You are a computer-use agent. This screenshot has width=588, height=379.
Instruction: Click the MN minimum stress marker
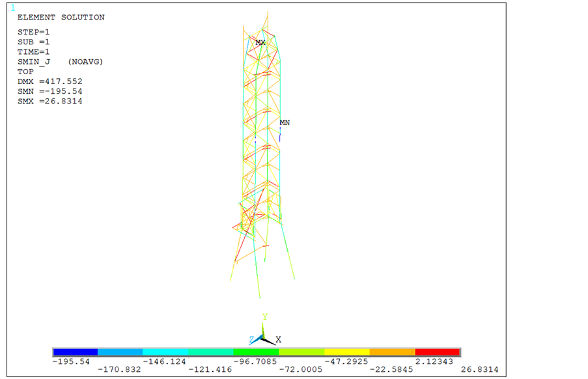285,122
